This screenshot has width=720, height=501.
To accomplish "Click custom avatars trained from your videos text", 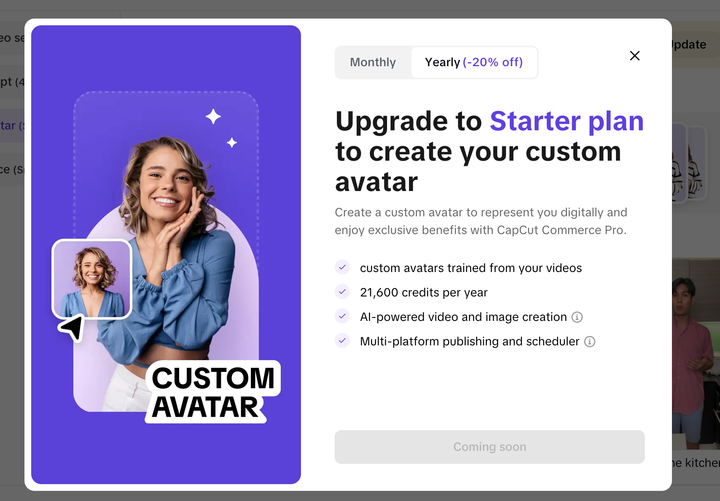I will tap(471, 268).
